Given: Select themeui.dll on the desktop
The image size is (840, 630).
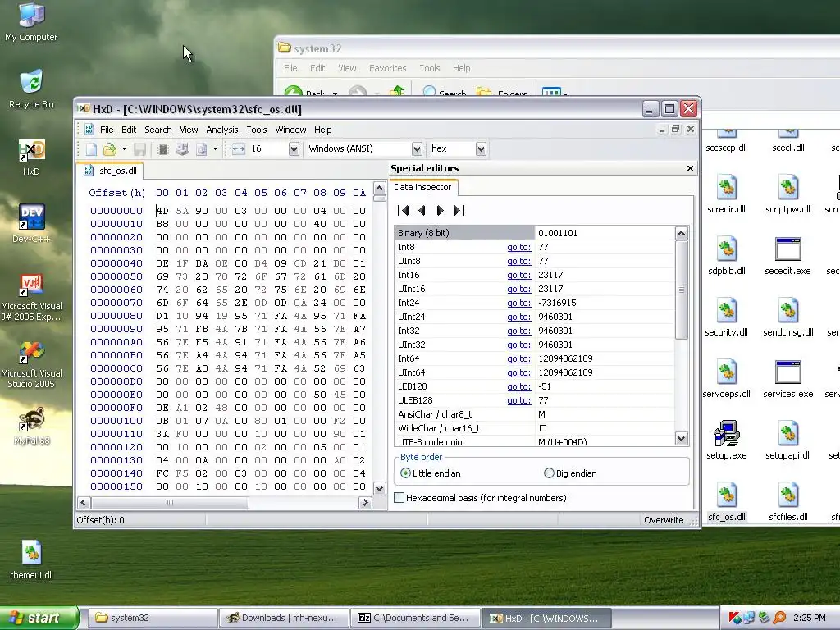Looking at the screenshot, I should coord(32,560).
